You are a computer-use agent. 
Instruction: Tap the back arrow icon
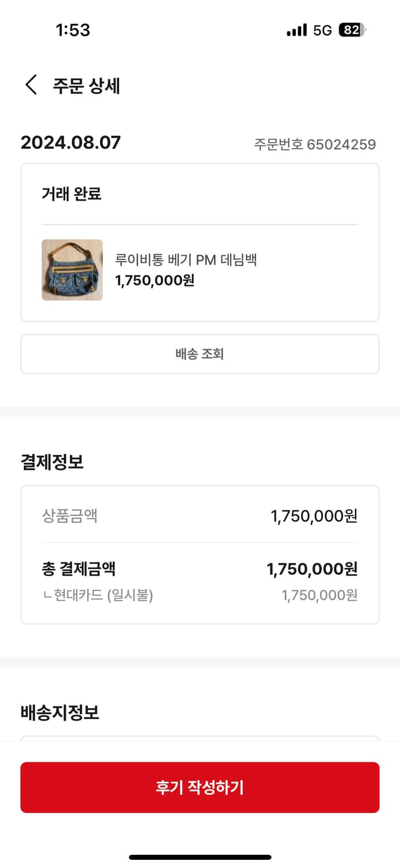pyautogui.click(x=31, y=85)
